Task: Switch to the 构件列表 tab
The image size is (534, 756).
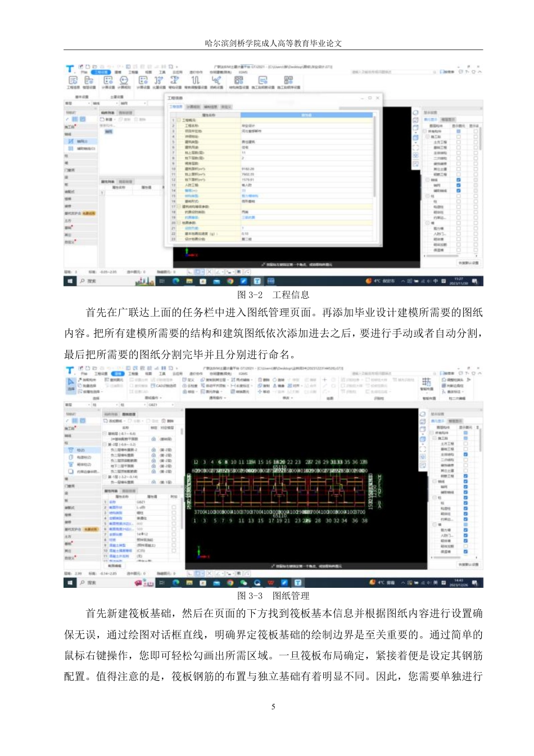Action: pyautogui.click(x=110, y=414)
